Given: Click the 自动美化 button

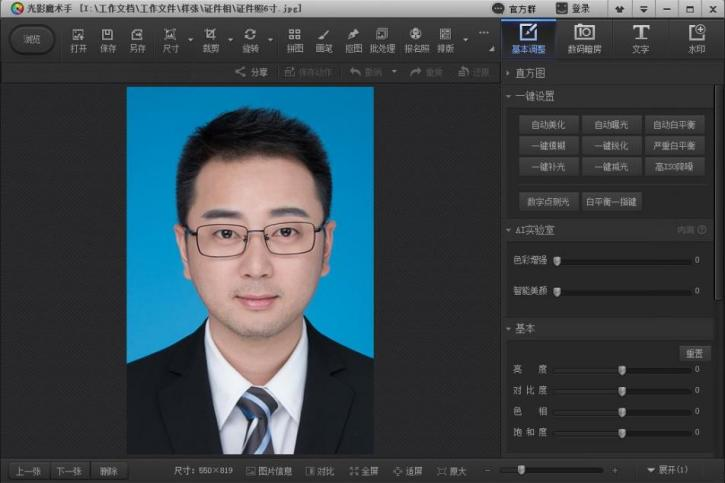Looking at the screenshot, I should (548, 125).
